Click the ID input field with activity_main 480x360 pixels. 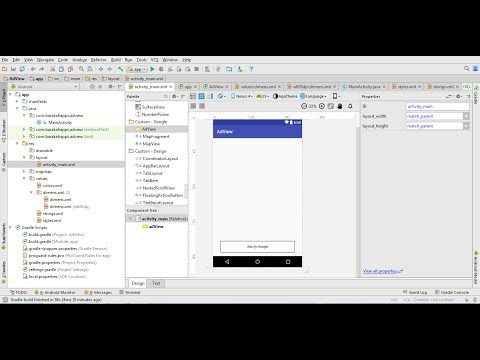[x=437, y=106]
